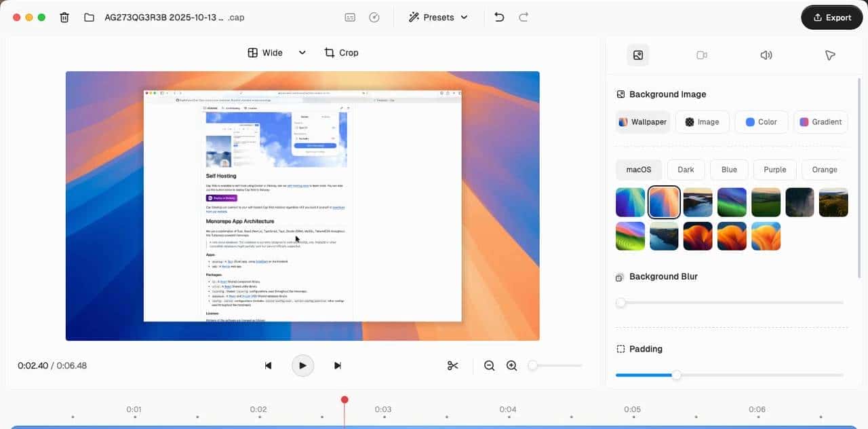
Task: Skip to the start of recording
Action: click(268, 366)
